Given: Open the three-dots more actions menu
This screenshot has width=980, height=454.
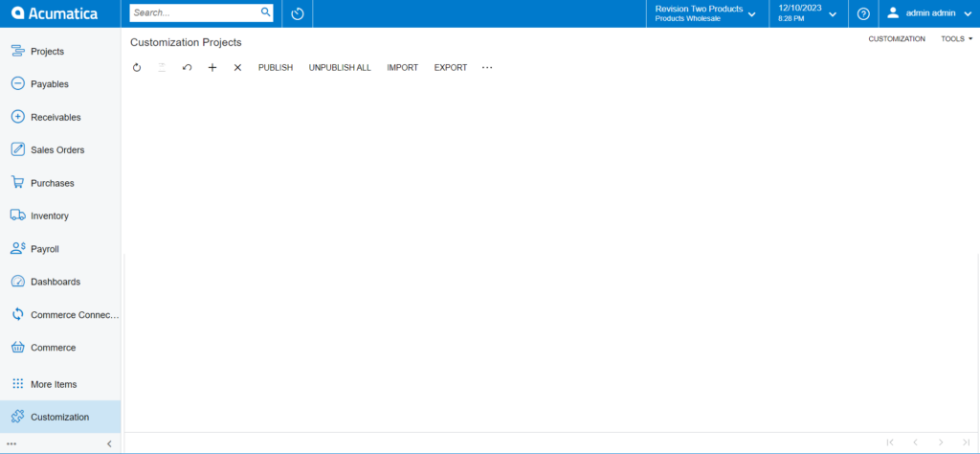Looking at the screenshot, I should pos(487,68).
